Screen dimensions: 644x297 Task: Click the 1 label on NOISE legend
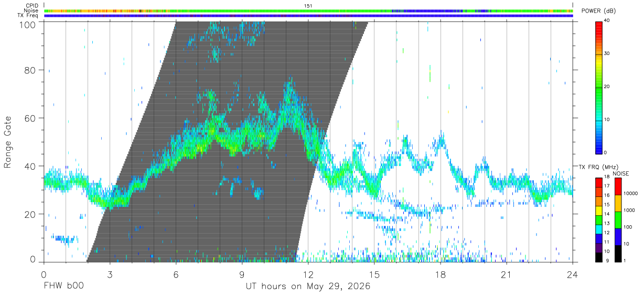(x=625, y=260)
